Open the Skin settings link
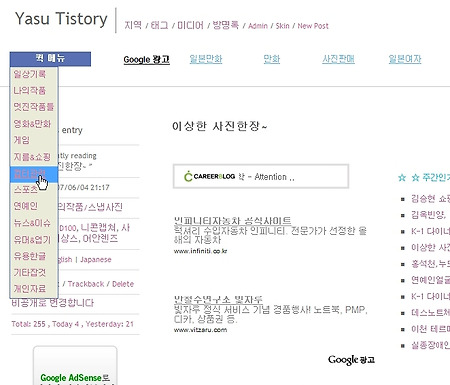The width and height of the screenshot is (450, 385). tap(282, 26)
